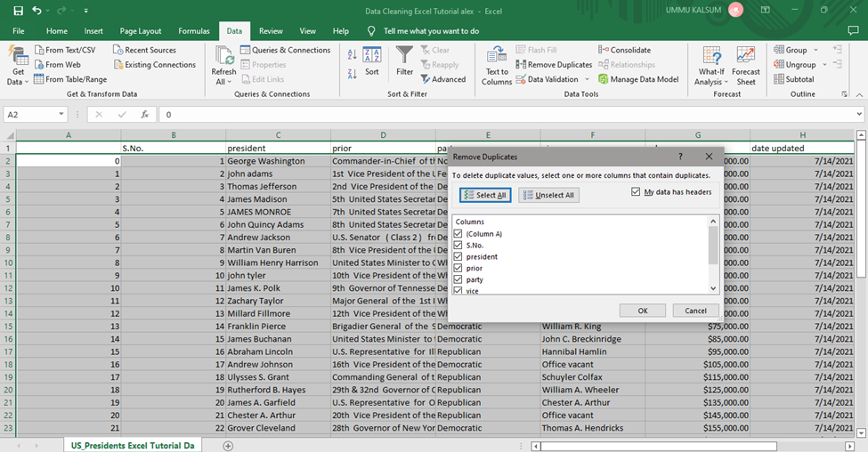Click Insert Function fx icon
The image size is (868, 452).
click(x=144, y=115)
